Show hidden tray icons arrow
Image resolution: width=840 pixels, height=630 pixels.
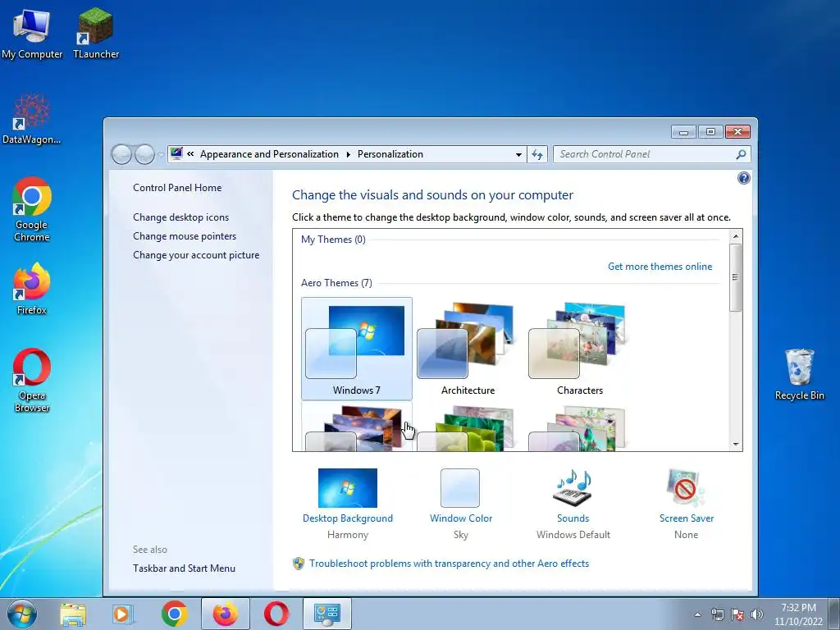[x=697, y=614]
